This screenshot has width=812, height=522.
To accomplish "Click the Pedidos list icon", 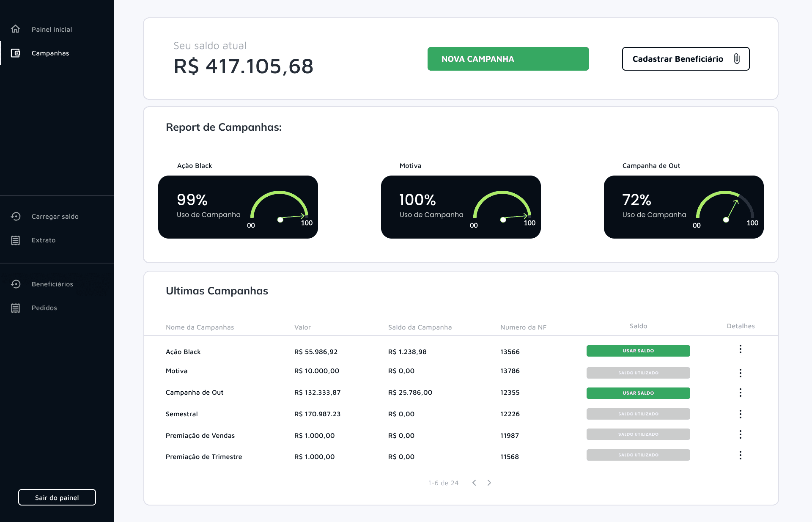I will [x=16, y=308].
